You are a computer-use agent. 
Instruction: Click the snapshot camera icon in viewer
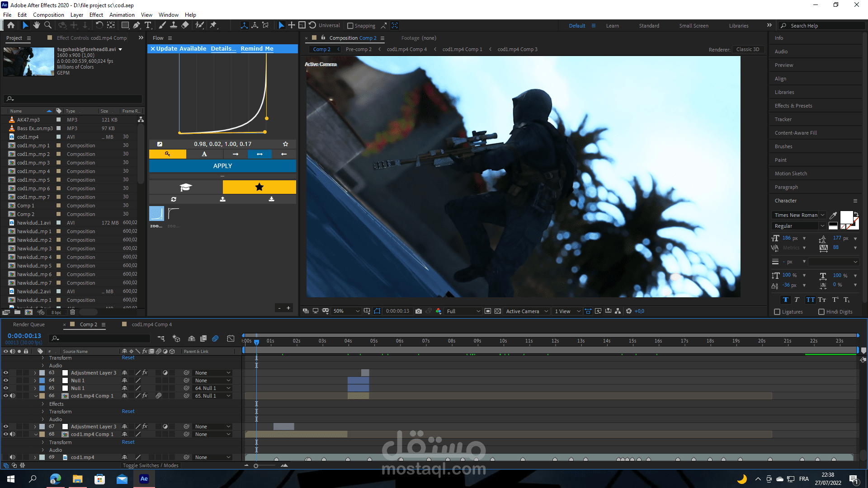[x=419, y=311]
